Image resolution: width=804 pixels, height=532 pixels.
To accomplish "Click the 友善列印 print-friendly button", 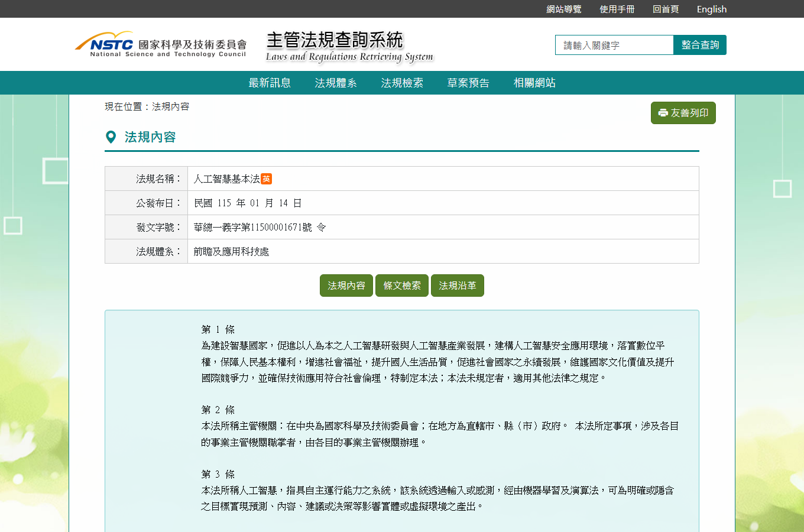I will 683,113.
